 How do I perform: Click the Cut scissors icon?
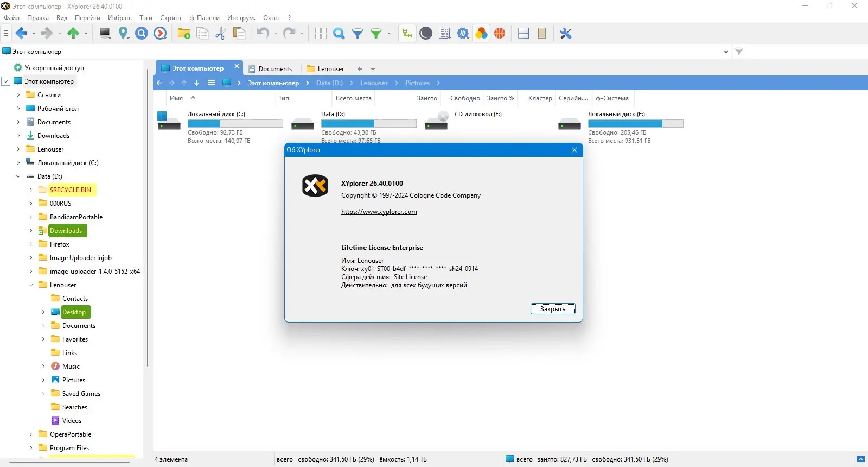(x=220, y=34)
